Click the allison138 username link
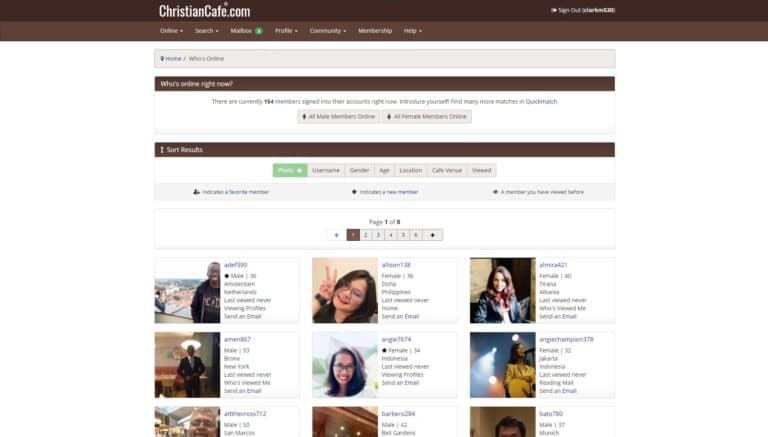The image size is (768, 437). point(396,265)
